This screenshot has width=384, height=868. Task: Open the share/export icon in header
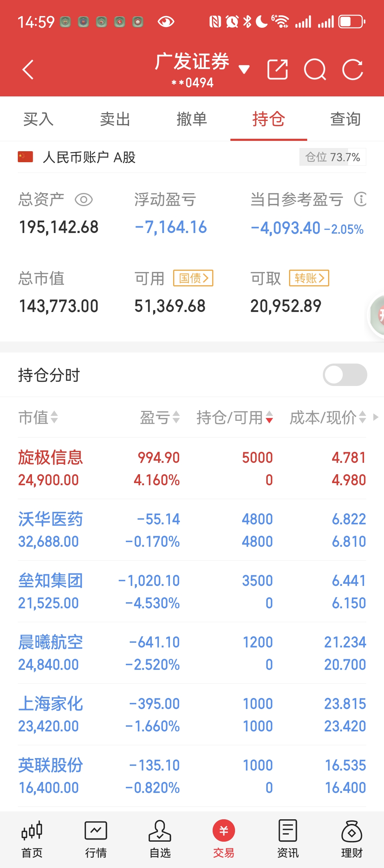pyautogui.click(x=277, y=69)
